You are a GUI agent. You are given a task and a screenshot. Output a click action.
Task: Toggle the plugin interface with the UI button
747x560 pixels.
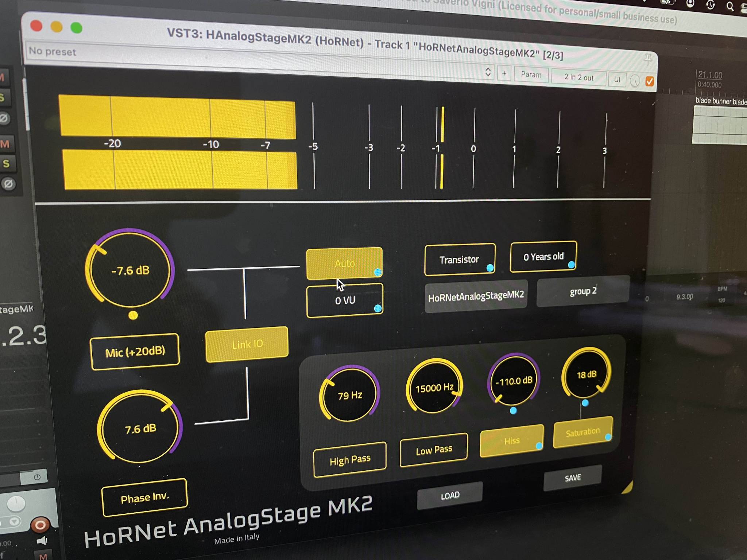[x=617, y=79]
